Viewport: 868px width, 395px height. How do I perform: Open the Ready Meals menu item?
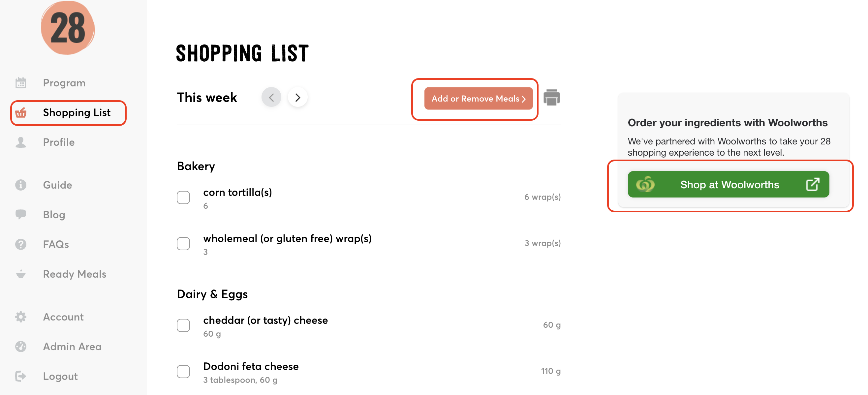75,274
